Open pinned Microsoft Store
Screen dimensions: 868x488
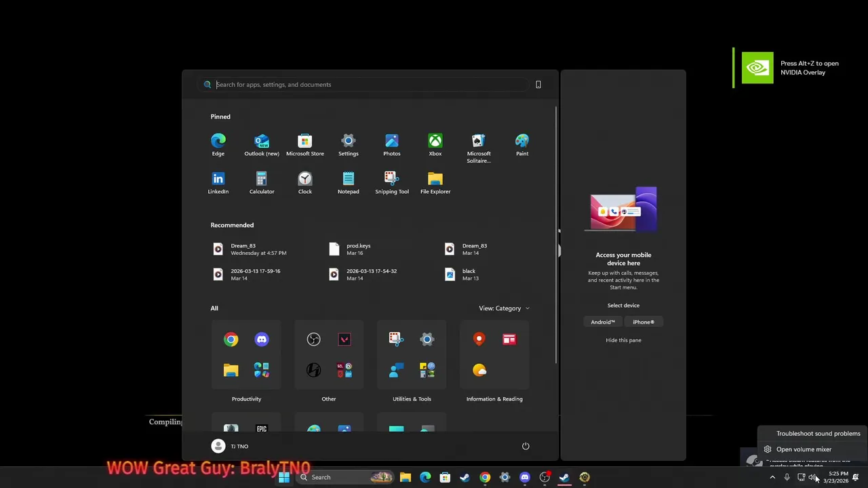click(305, 145)
